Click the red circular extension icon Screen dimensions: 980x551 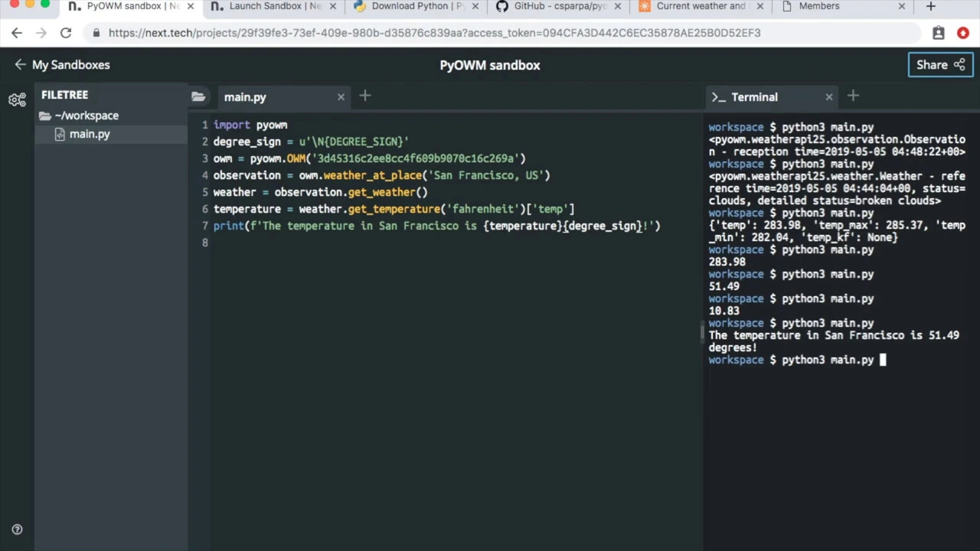click(963, 33)
